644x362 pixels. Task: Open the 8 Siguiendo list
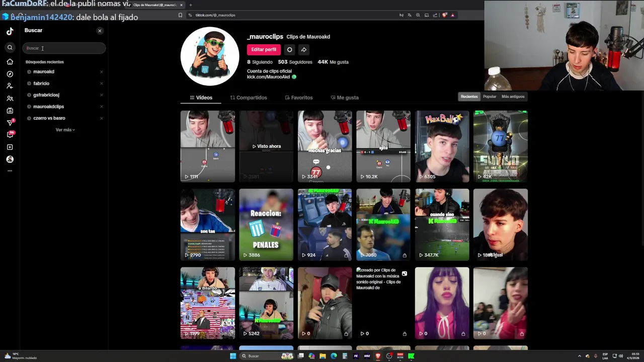click(x=260, y=62)
